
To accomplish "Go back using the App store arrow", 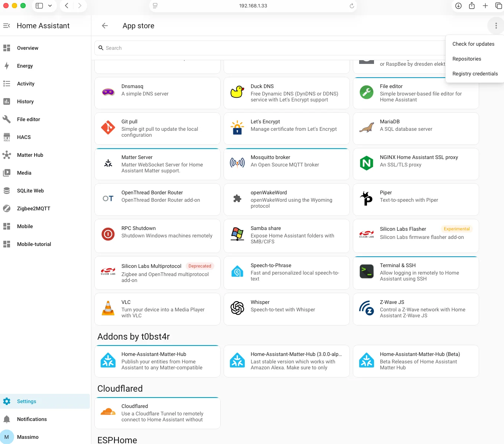I will pyautogui.click(x=105, y=26).
